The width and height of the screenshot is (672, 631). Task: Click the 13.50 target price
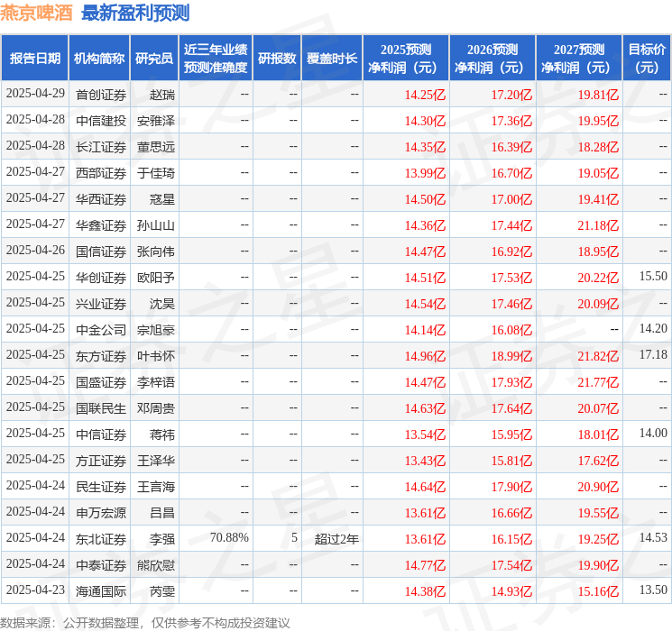point(653,590)
